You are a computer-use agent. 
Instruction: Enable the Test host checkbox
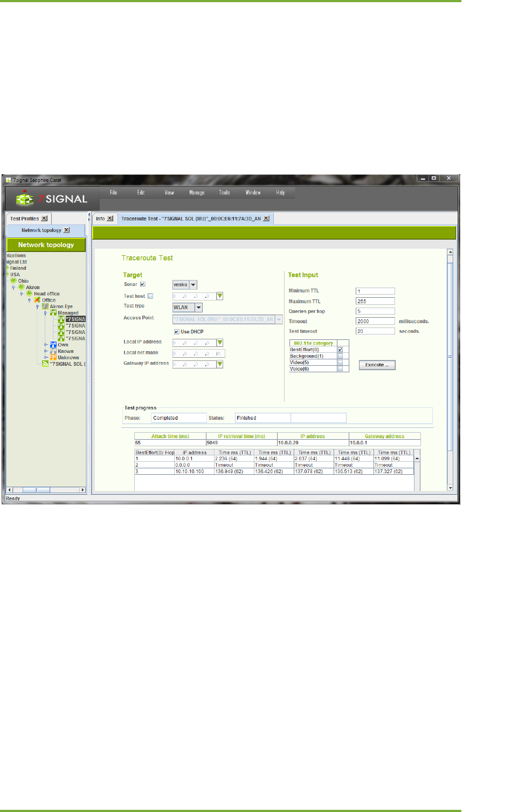pyautogui.click(x=150, y=296)
